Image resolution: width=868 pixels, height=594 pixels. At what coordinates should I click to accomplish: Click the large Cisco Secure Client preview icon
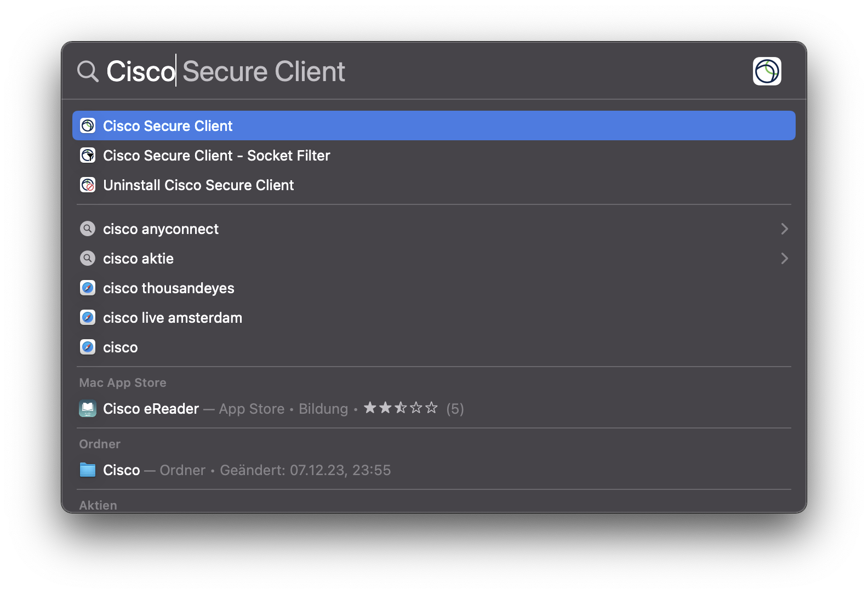click(x=767, y=71)
